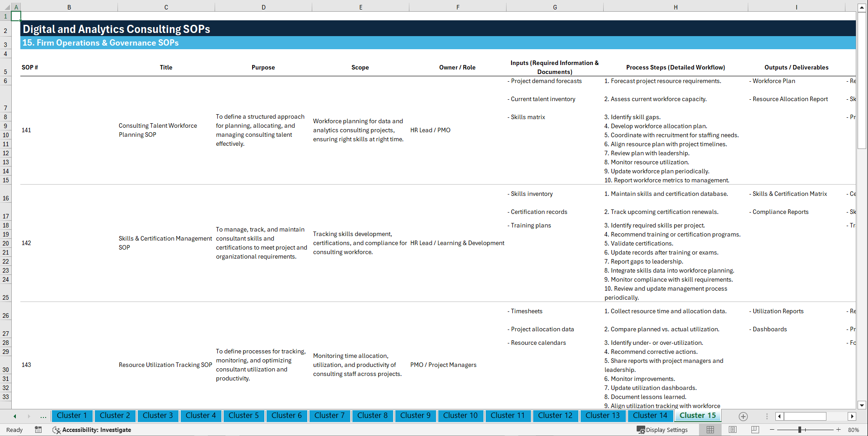Click the Ready status indicator

coord(14,430)
